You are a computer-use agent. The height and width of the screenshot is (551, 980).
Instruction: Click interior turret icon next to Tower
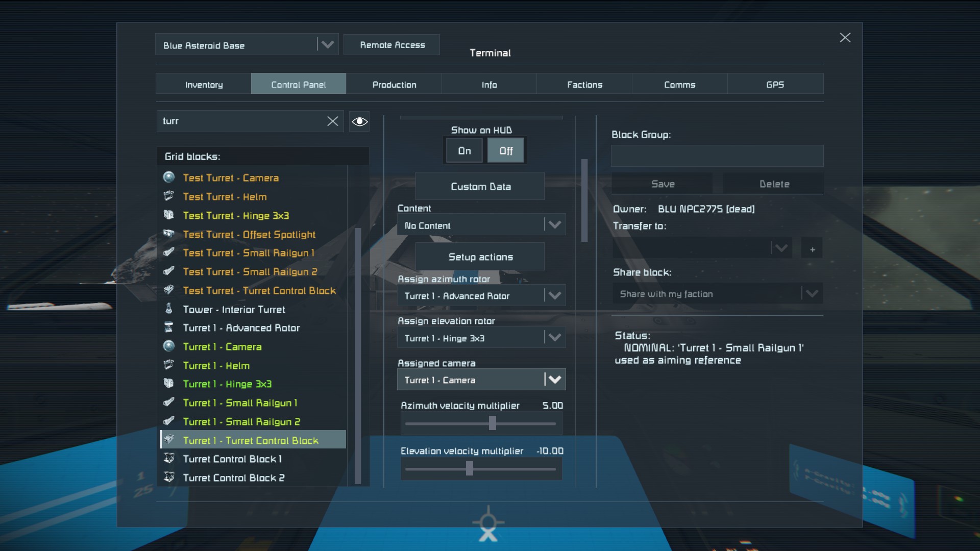coord(169,309)
